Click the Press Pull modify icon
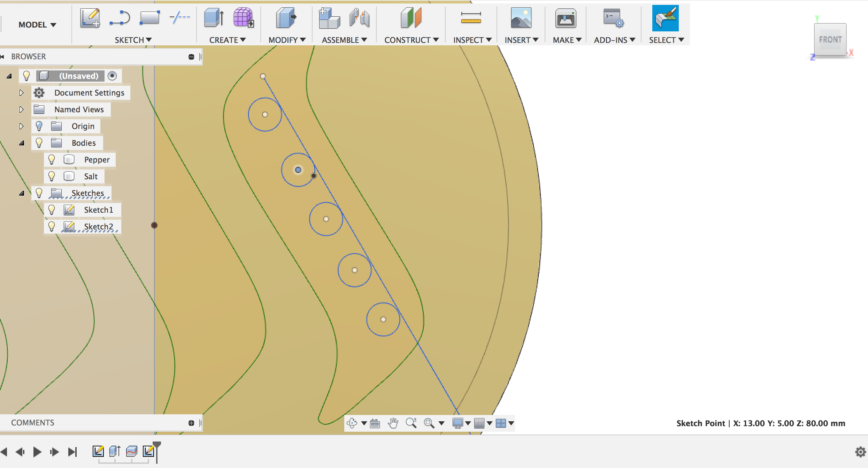868x468 pixels. point(286,18)
